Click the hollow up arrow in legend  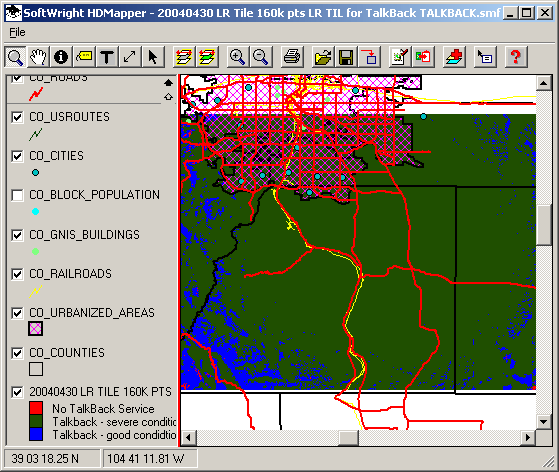pyautogui.click(x=168, y=96)
